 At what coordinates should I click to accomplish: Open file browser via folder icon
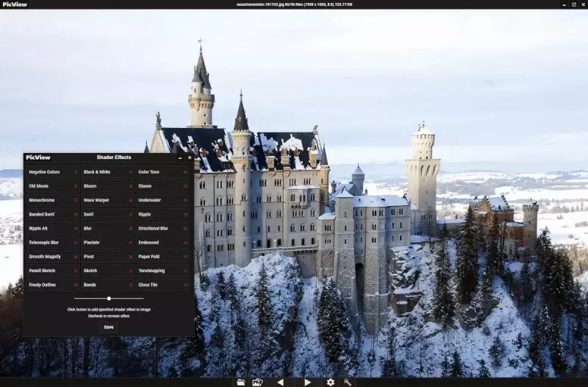241,382
